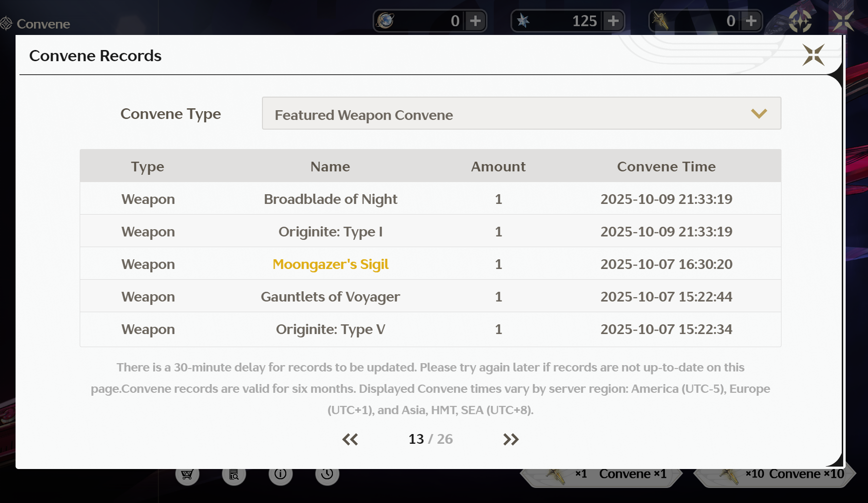Click the gold chevron of the Convene Type selector
The width and height of the screenshot is (868, 503).
point(759,114)
